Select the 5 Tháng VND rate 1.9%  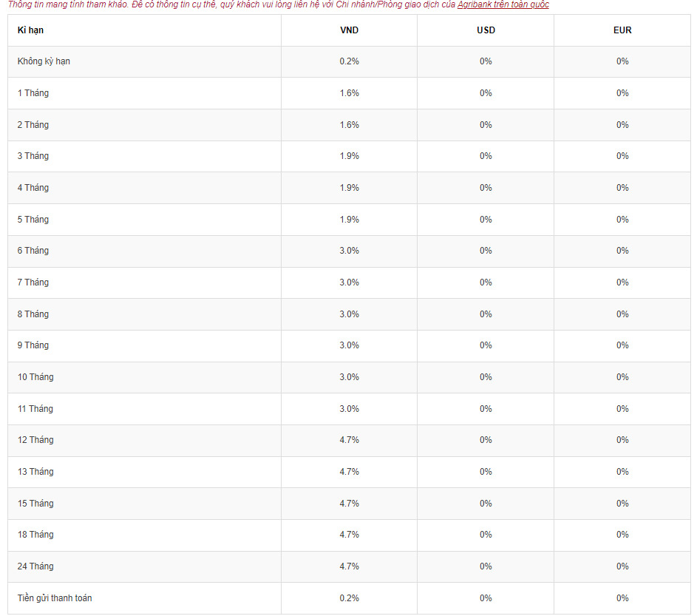[x=349, y=220]
